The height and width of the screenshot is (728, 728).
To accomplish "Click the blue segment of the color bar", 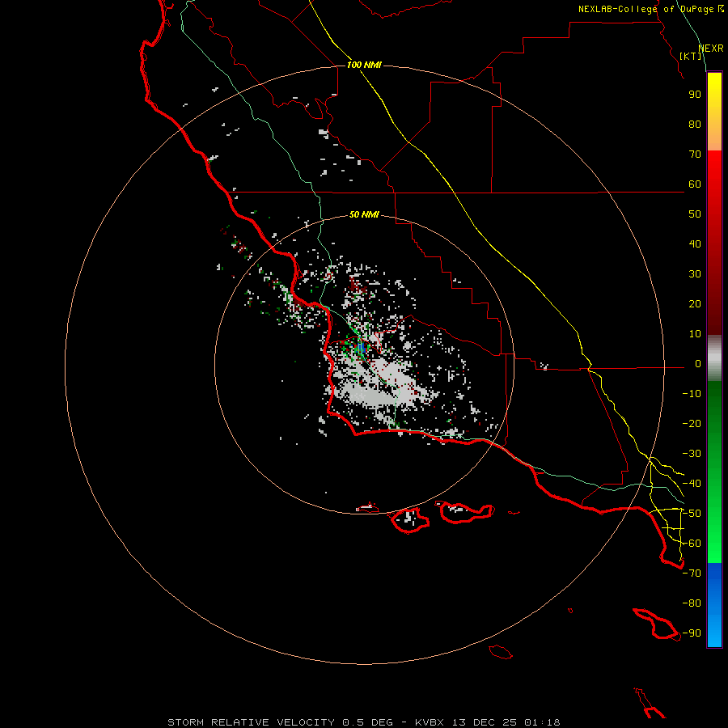I will pyautogui.click(x=714, y=605).
